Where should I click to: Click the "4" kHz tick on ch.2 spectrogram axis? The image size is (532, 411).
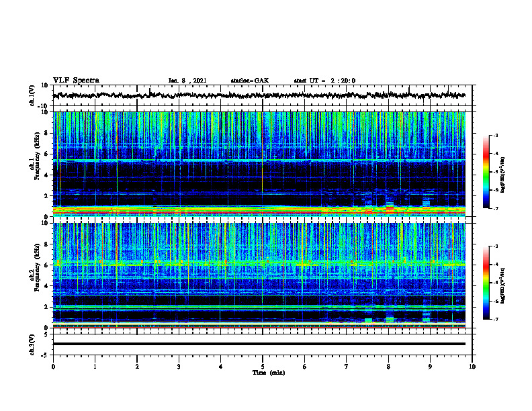[x=47, y=286]
